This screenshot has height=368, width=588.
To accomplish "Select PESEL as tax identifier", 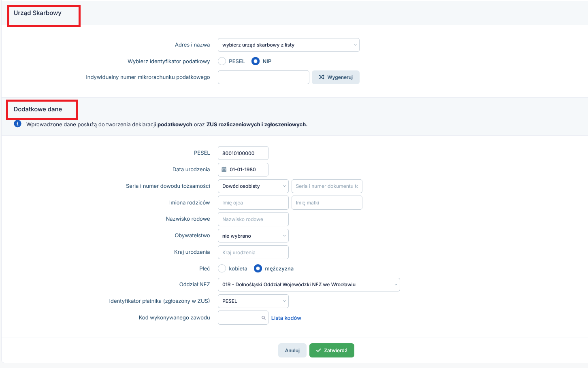I will (x=222, y=61).
